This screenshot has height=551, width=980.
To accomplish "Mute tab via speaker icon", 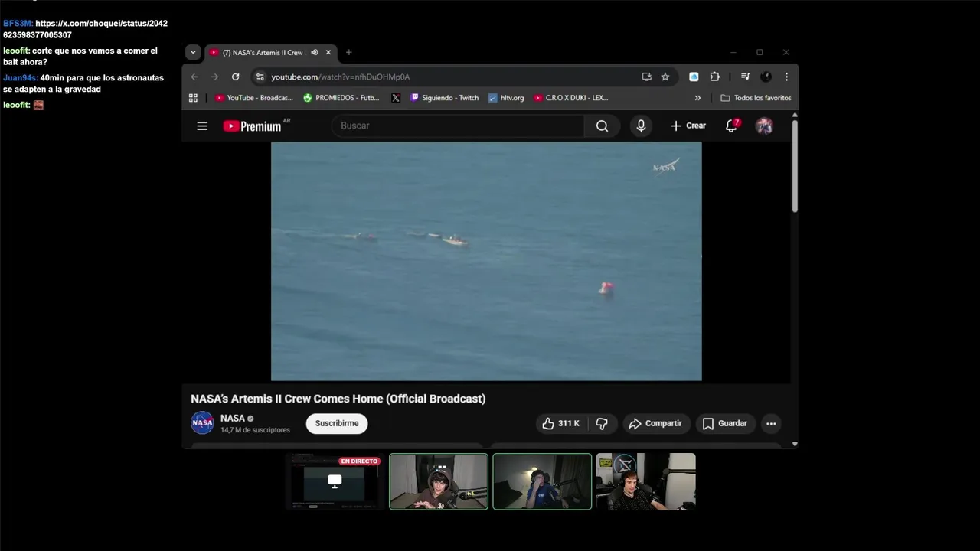I will pos(315,52).
